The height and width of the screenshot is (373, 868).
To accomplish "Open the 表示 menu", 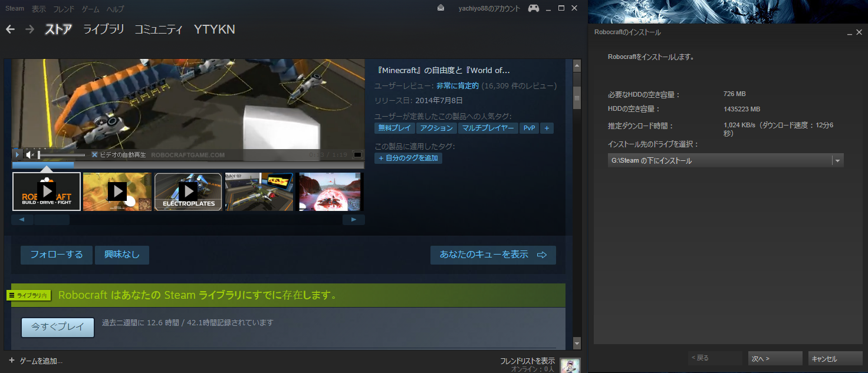I will pyautogui.click(x=38, y=9).
